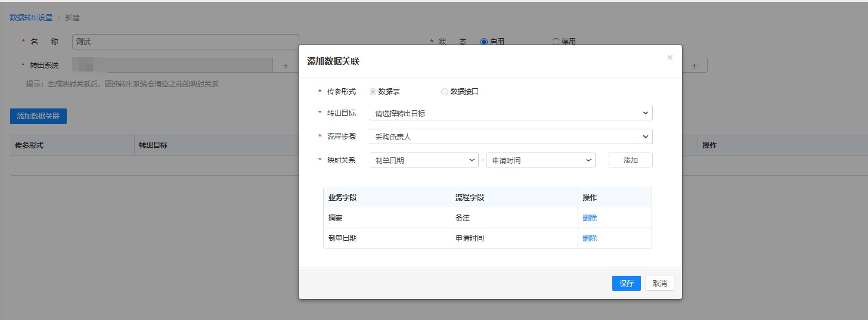This screenshot has height=320, width=868.
Task: Open the 制单日期 mapping dropdown
Action: 424,160
